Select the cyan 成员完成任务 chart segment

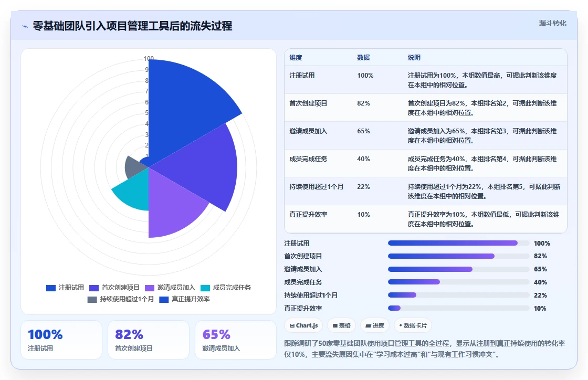pos(135,189)
